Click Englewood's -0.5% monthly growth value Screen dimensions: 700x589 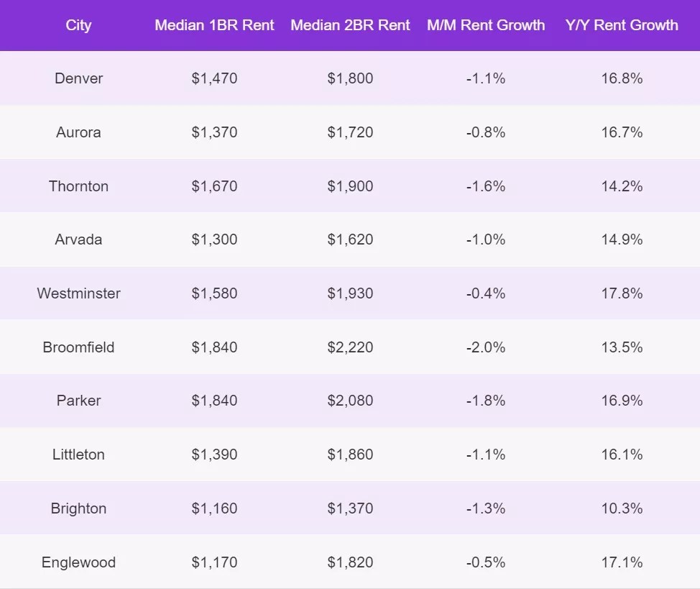pyautogui.click(x=486, y=562)
